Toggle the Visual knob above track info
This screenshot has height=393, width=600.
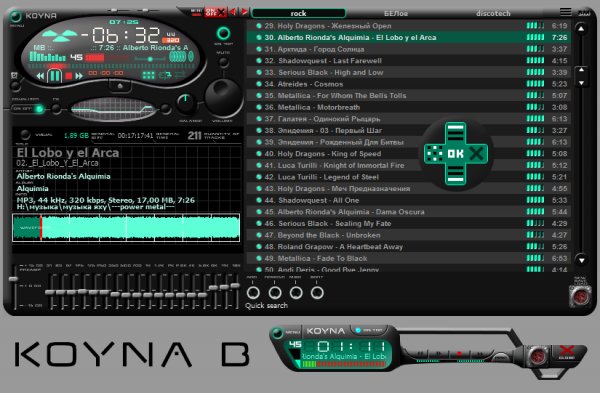click(x=25, y=134)
